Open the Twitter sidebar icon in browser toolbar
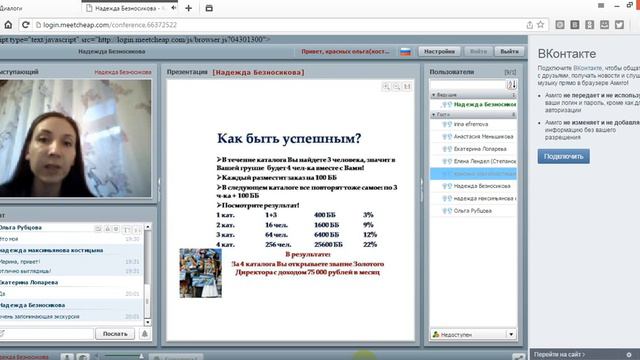640x360 pixels. tap(619, 24)
